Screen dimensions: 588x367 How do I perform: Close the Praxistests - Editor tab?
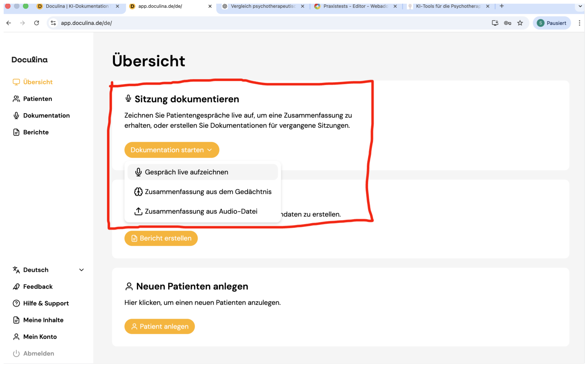[x=395, y=6]
